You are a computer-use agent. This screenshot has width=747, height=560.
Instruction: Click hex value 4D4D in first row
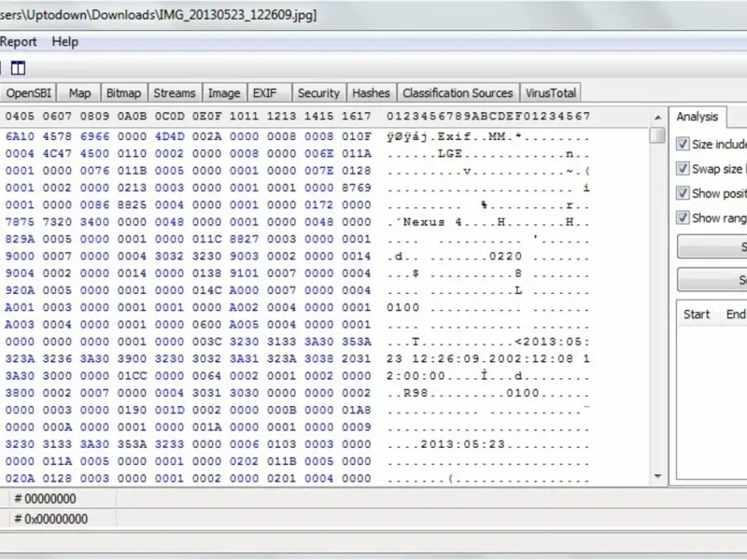point(170,136)
